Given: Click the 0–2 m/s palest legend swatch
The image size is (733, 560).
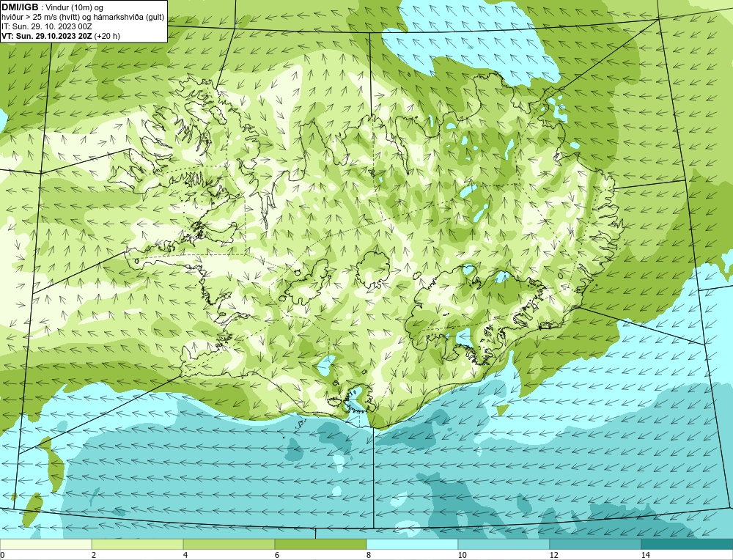Looking at the screenshot, I should coord(45,544).
